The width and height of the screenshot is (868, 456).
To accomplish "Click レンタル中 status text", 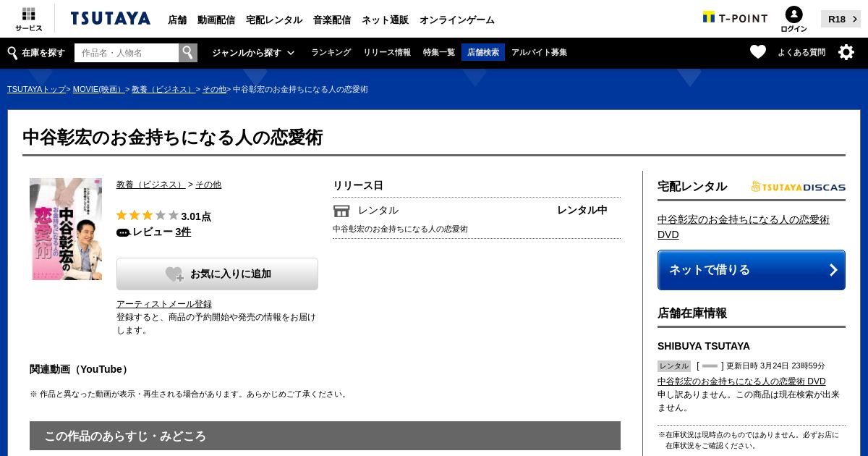I will [x=582, y=211].
